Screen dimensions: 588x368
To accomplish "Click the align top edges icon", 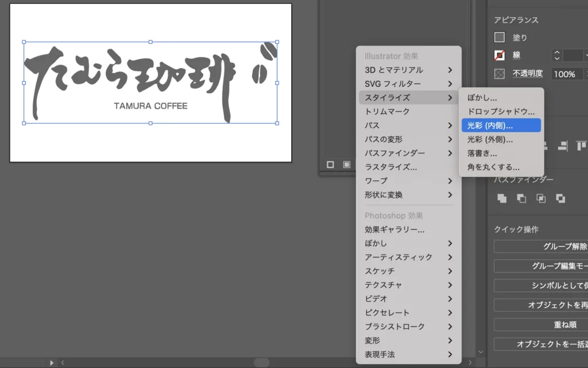I will 581,145.
